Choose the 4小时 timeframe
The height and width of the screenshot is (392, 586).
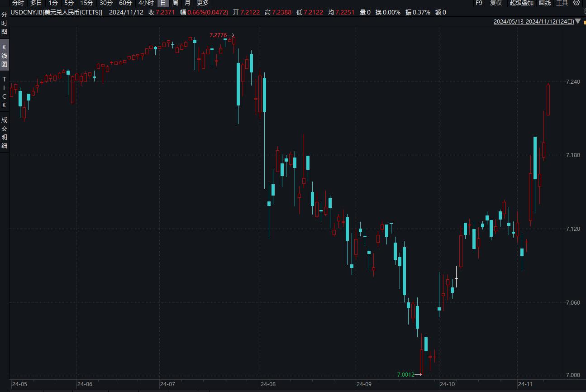click(146, 3)
